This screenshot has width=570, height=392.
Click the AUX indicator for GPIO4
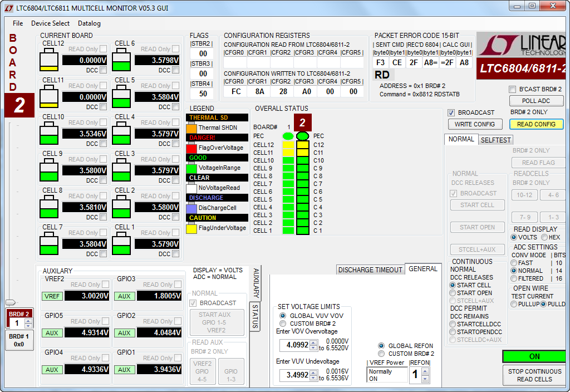tap(52, 370)
